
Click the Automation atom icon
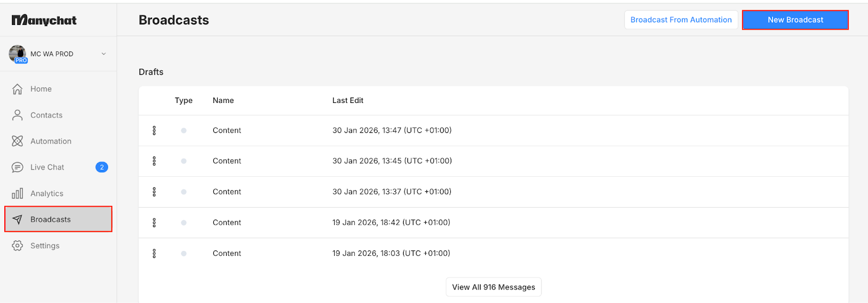click(17, 141)
